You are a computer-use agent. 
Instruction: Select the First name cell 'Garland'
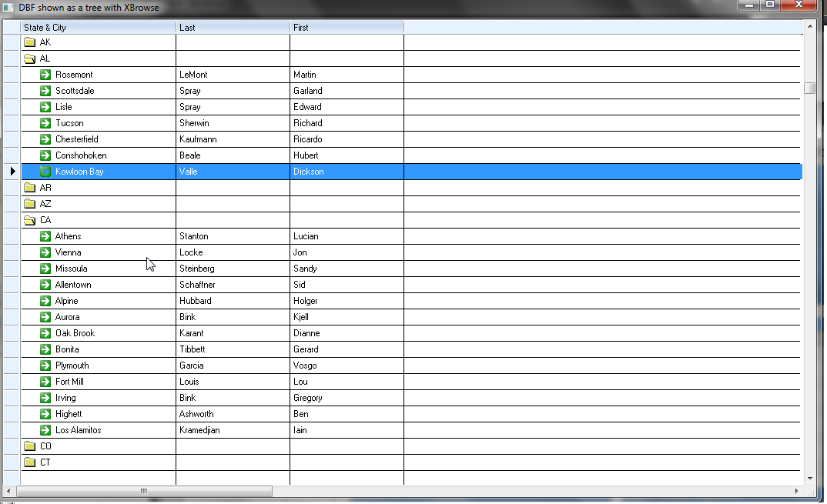(347, 91)
